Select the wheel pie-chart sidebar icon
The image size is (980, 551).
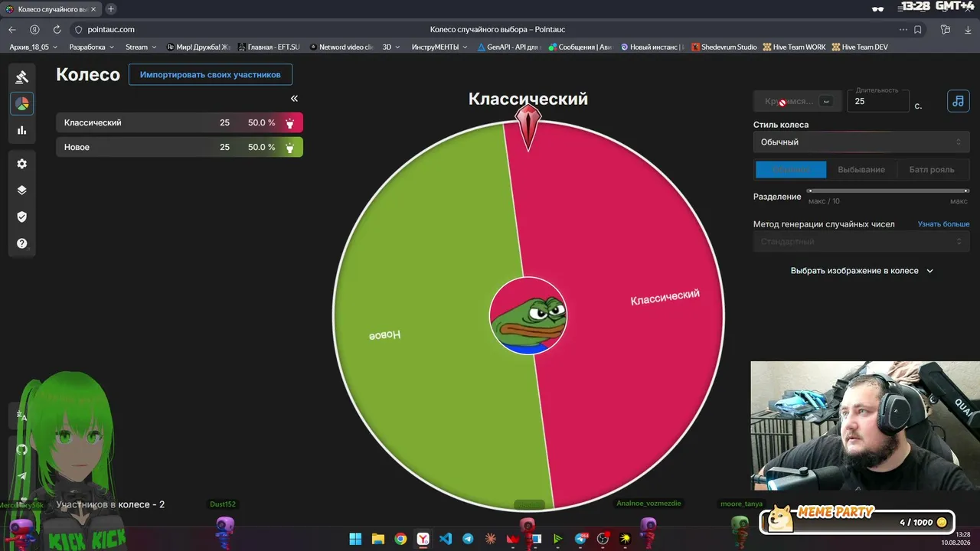pyautogui.click(x=21, y=103)
